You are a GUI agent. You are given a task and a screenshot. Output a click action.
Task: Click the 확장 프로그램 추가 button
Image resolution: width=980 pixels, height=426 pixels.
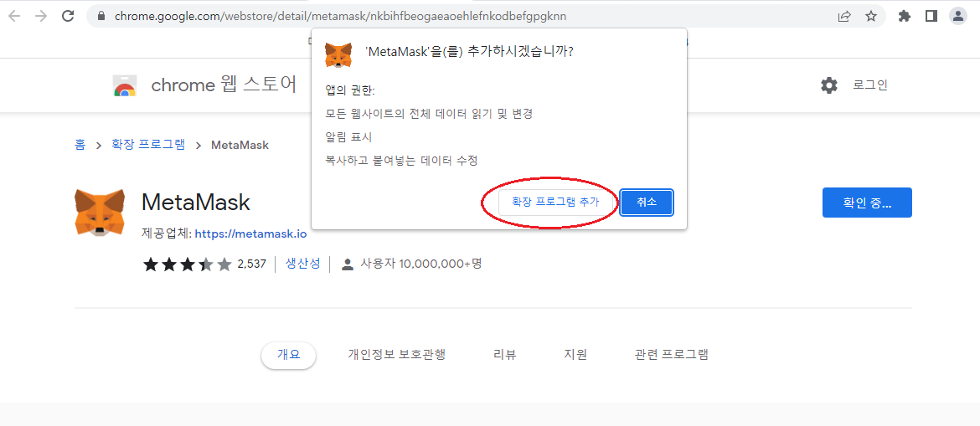click(x=555, y=202)
